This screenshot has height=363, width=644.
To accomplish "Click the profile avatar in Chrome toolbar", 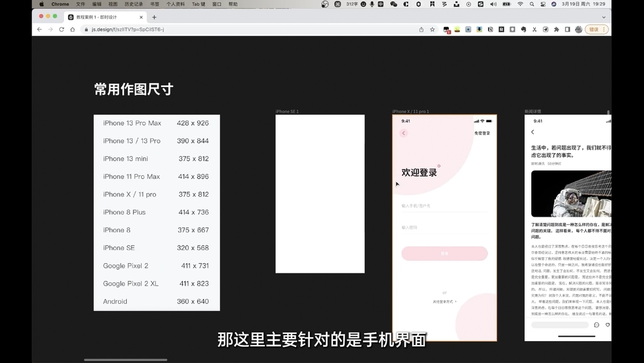I will click(579, 30).
